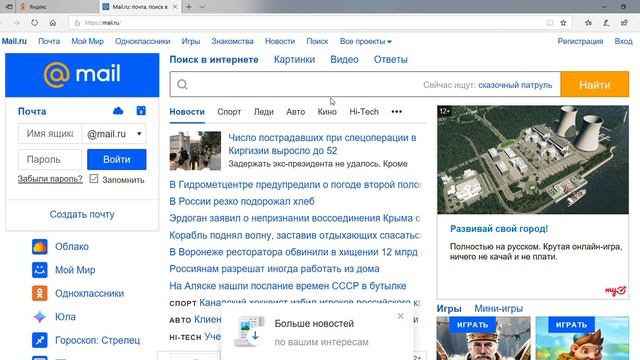Viewport: 640px width, 360px height.
Task: Switch search to Ответы
Action: (391, 60)
